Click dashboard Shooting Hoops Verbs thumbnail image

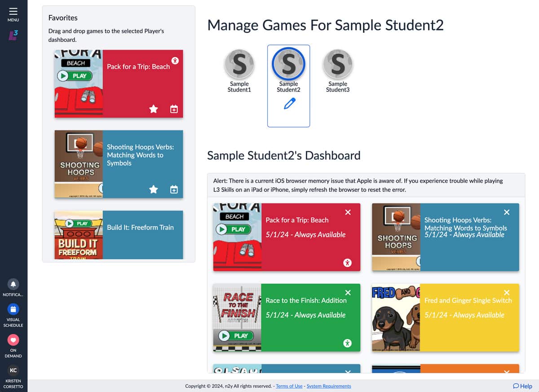(x=396, y=237)
